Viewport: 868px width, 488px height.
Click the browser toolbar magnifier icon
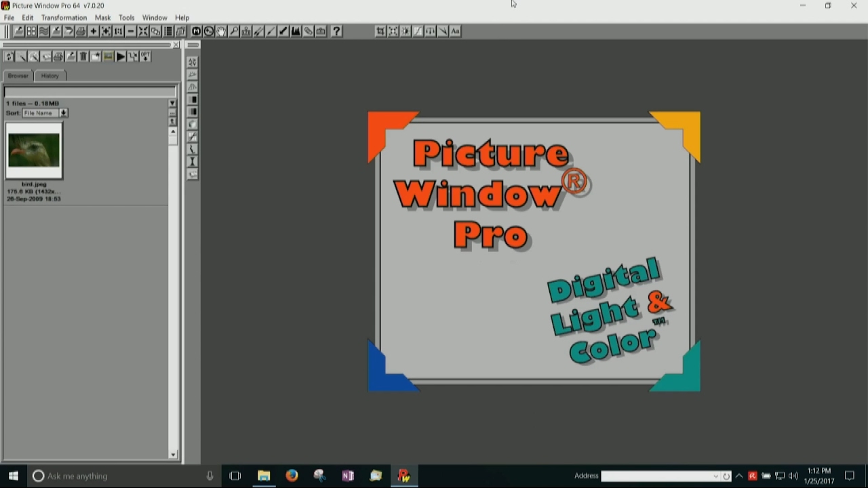point(34,57)
